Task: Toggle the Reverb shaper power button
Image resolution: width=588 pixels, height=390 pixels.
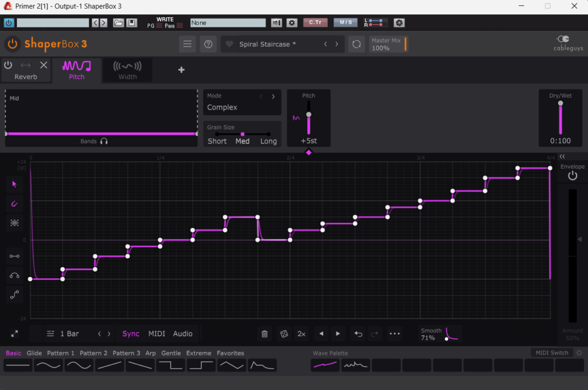Action: click(8, 65)
